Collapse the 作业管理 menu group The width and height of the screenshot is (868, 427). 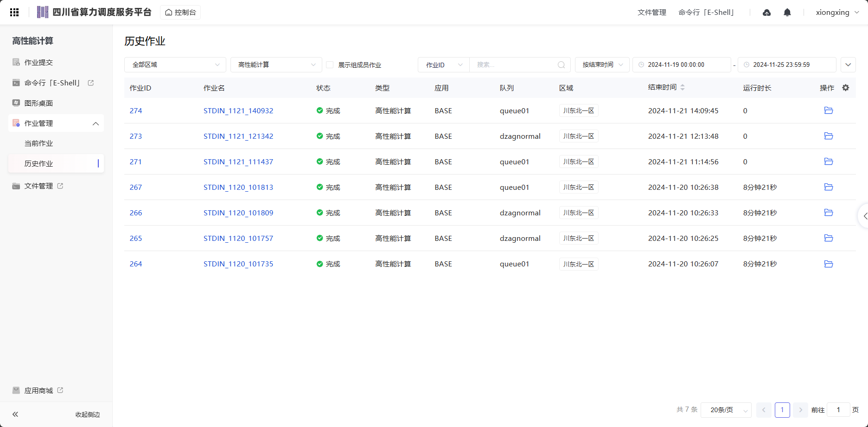[x=56, y=123]
